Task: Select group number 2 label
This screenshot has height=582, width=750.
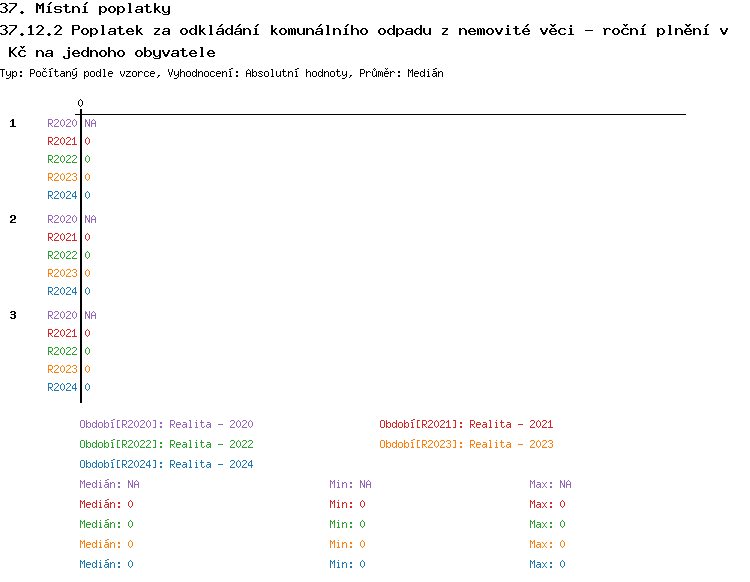Action: pos(13,219)
